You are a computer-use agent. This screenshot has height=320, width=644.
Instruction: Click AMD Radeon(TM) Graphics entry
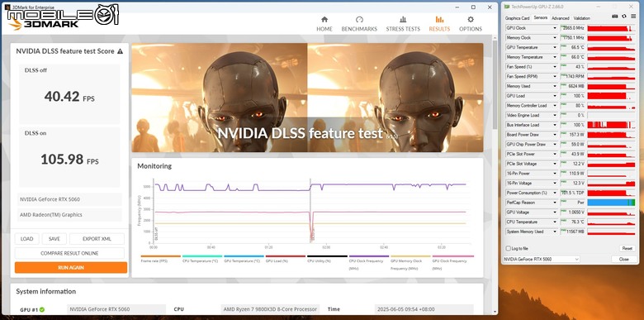[69, 215]
